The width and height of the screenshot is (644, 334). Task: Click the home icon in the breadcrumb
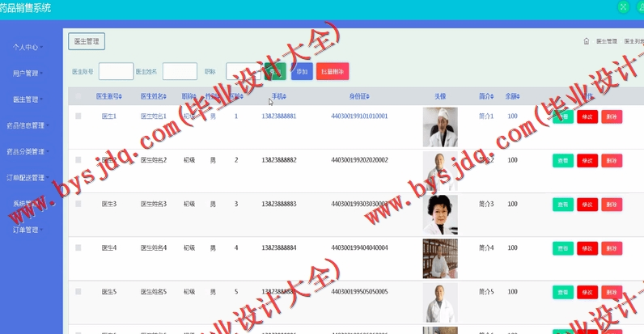[x=586, y=41]
